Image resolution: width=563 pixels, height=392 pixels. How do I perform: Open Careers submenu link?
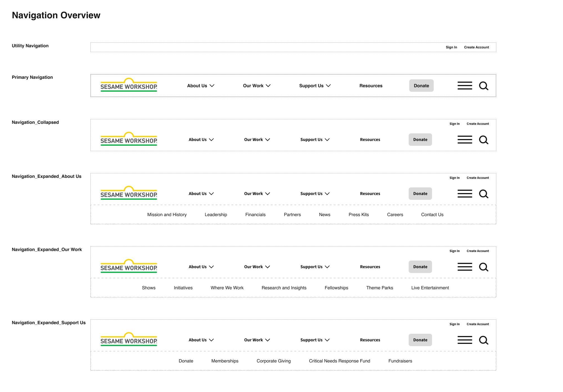pyautogui.click(x=395, y=214)
